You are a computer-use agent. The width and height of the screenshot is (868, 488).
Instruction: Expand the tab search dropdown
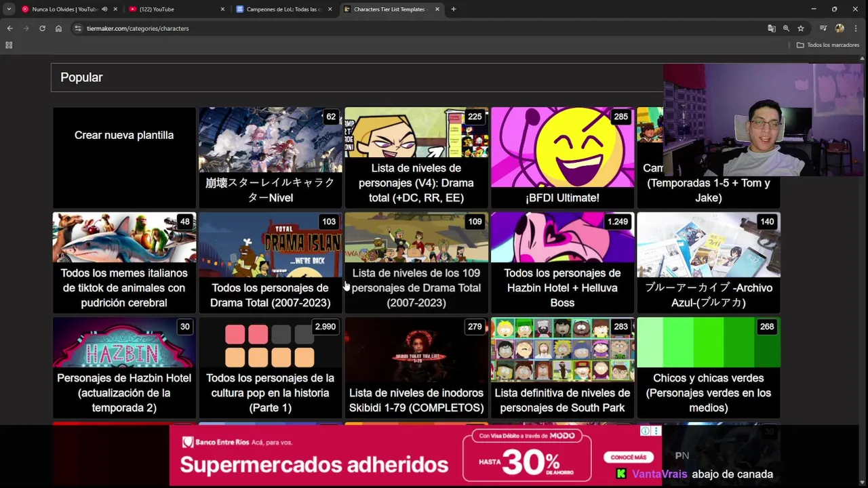tap(9, 9)
